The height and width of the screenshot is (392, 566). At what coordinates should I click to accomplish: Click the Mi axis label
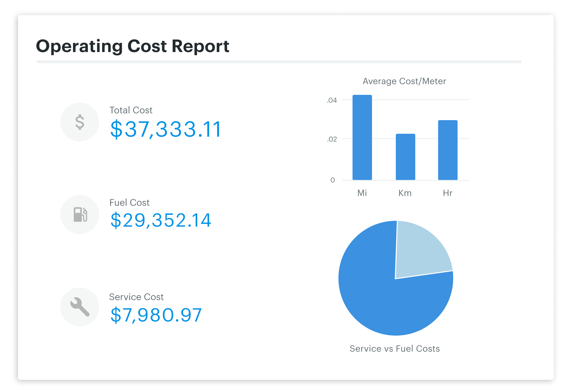tap(362, 193)
